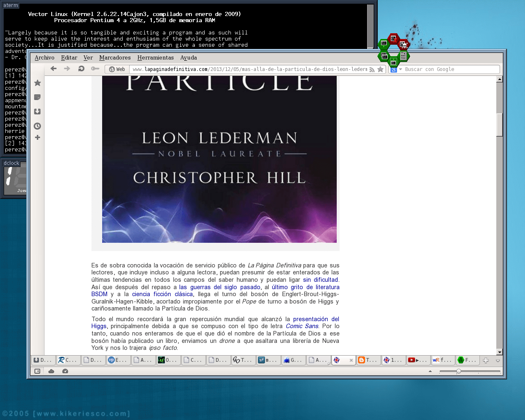This screenshot has width=525, height=420.
Task: Switch to the tab labeled G...
Action: click(x=293, y=360)
